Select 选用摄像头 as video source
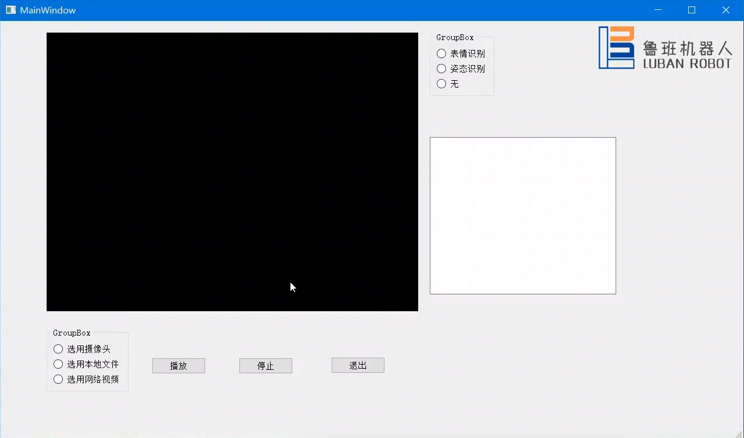This screenshot has width=744, height=438. click(x=82, y=349)
